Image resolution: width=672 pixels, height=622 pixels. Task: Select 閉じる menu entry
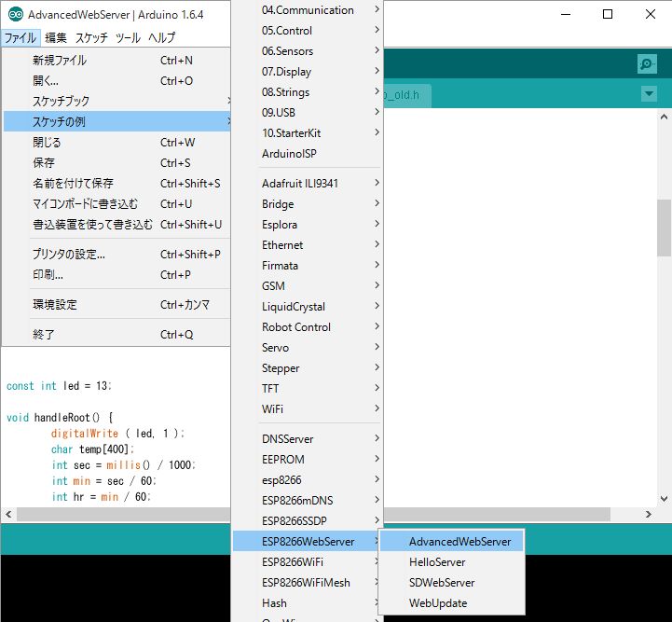[x=117, y=143]
